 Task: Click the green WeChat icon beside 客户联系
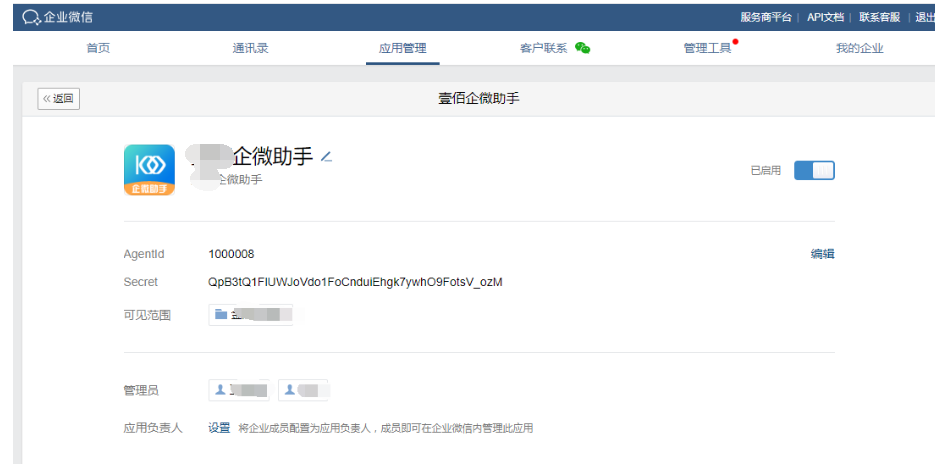coord(583,48)
